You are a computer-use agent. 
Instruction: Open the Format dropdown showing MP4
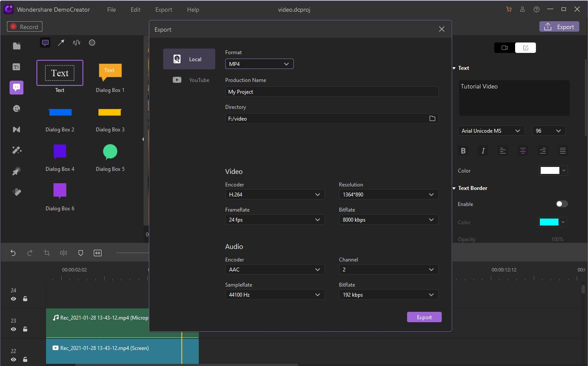260,64
